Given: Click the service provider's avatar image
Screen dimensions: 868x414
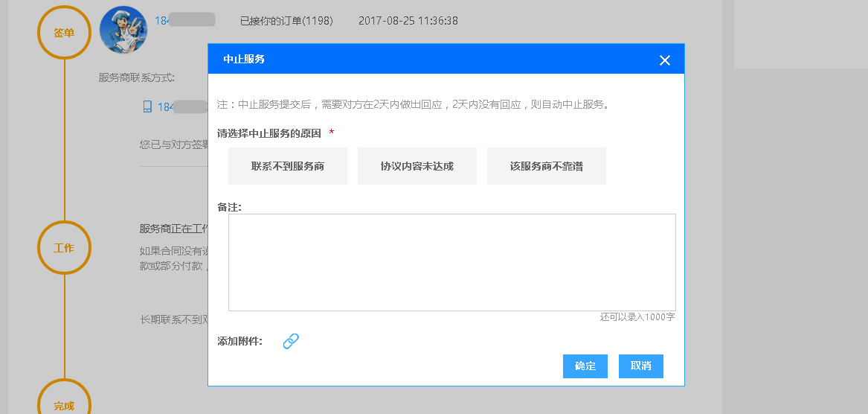Looking at the screenshot, I should pyautogui.click(x=123, y=30).
